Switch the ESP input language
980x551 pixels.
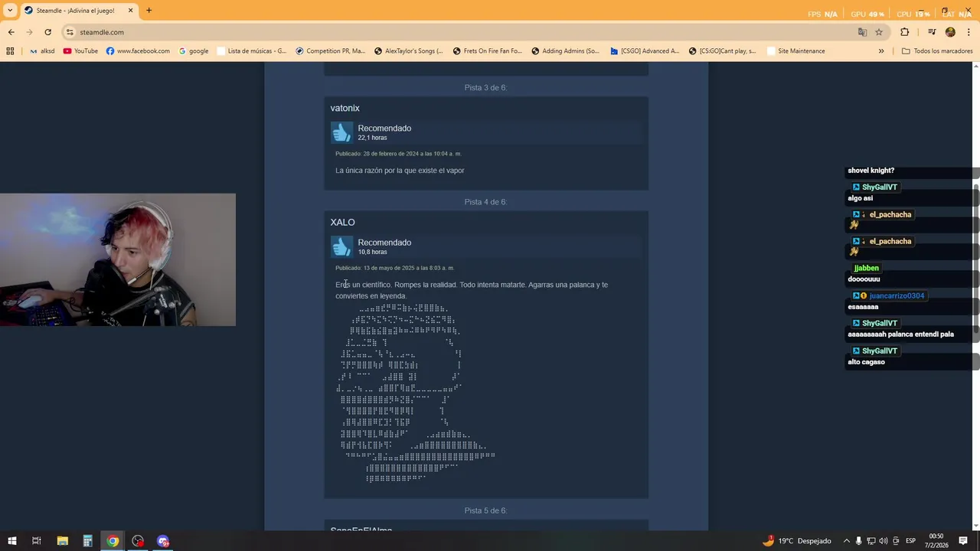[x=910, y=541]
